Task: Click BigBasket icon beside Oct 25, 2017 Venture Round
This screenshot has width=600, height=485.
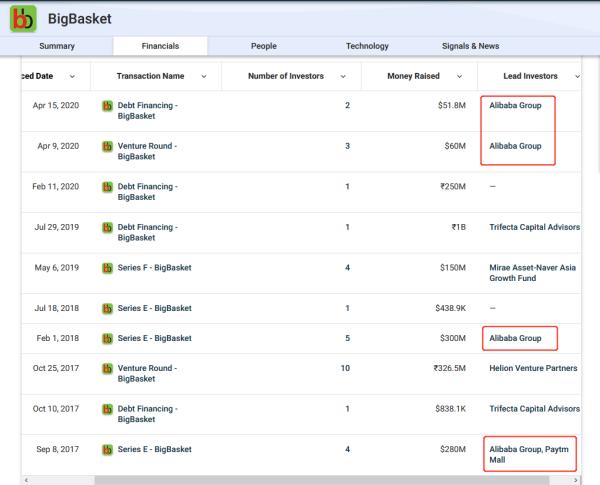Action: [x=107, y=367]
